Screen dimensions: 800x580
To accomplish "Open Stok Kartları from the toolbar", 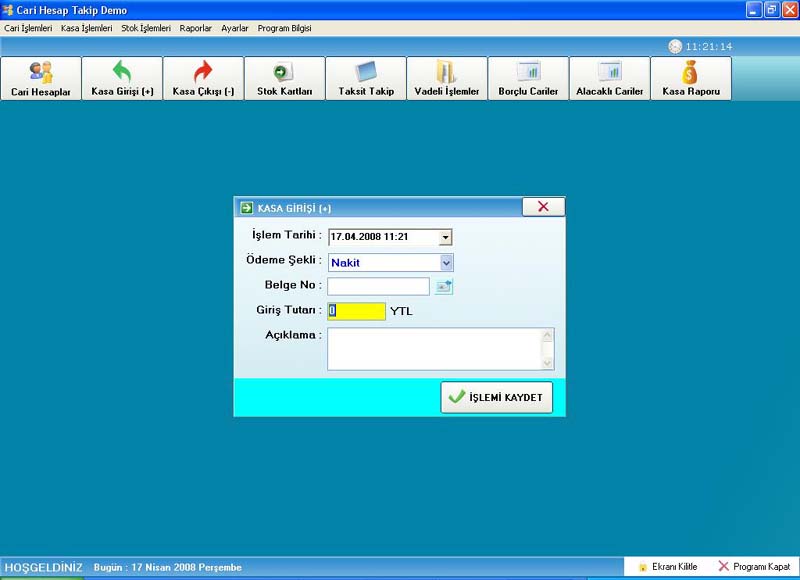I will click(284, 79).
